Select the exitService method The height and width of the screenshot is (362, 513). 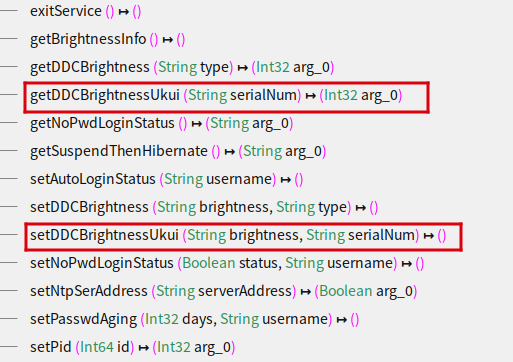click(x=85, y=11)
